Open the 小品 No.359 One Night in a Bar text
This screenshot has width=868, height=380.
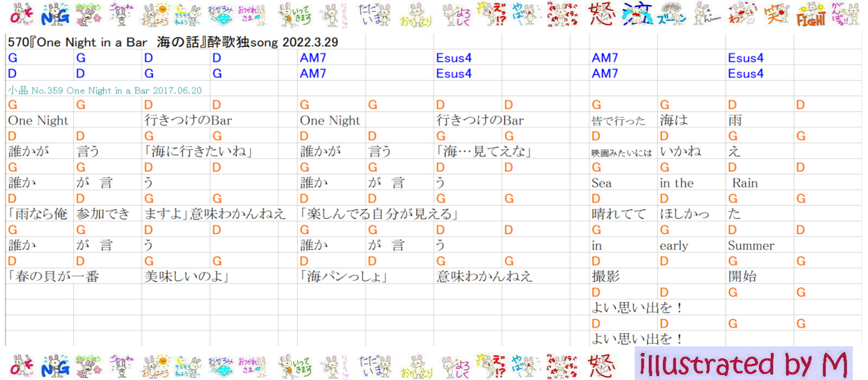[105, 91]
